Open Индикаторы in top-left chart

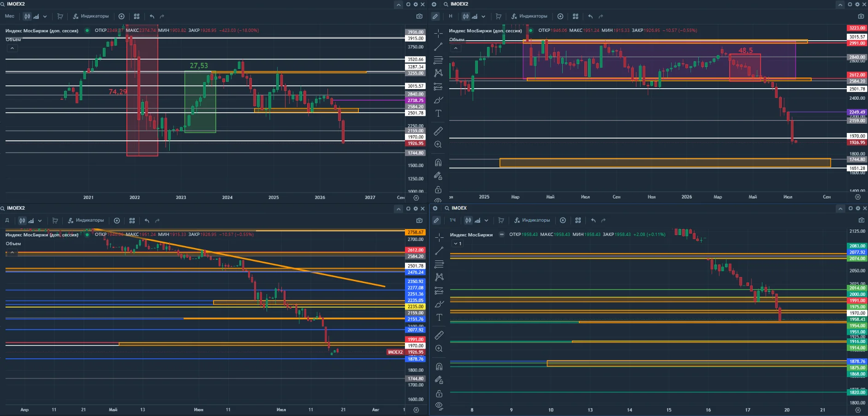click(91, 16)
